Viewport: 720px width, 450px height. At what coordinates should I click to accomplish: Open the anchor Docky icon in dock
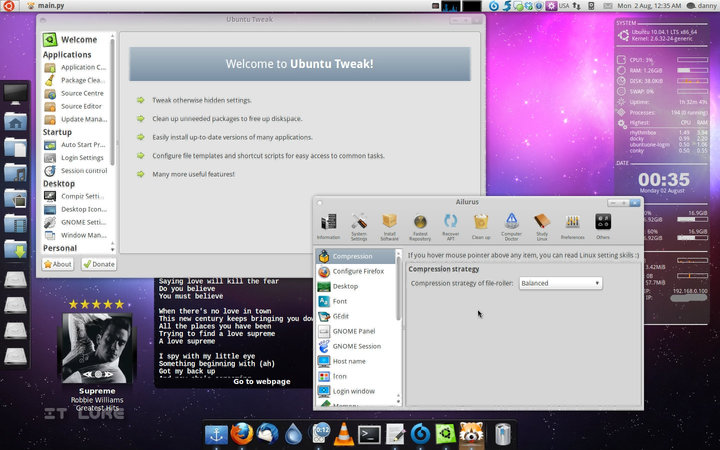[216, 434]
